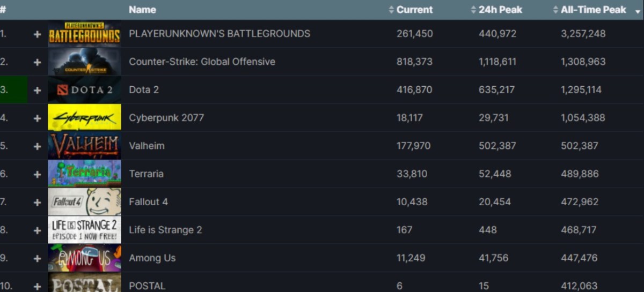Click the Among Us game banner
This screenshot has width=644, height=292.
(x=84, y=258)
